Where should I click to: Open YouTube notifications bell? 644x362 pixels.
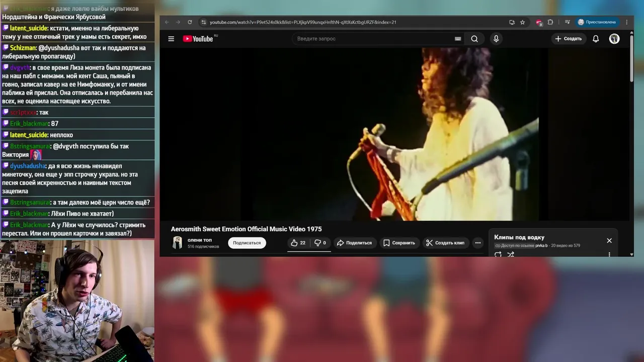pos(596,39)
